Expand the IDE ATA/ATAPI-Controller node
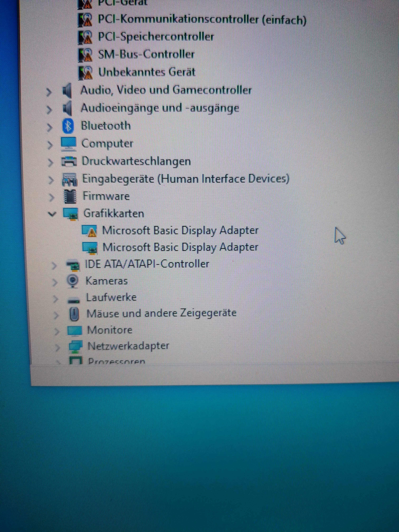This screenshot has width=399, height=532. (54, 265)
